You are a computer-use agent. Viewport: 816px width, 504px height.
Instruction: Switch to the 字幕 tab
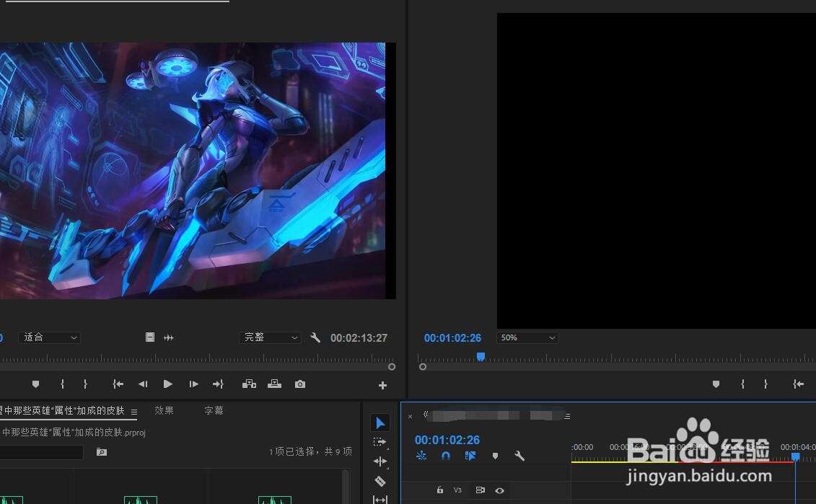tap(214, 410)
